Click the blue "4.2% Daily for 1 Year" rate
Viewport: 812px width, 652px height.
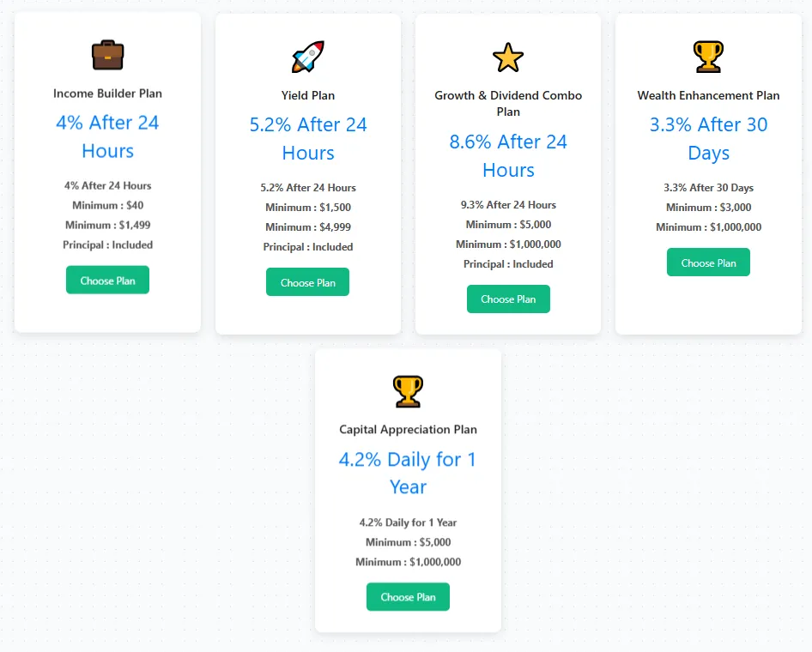[408, 473]
